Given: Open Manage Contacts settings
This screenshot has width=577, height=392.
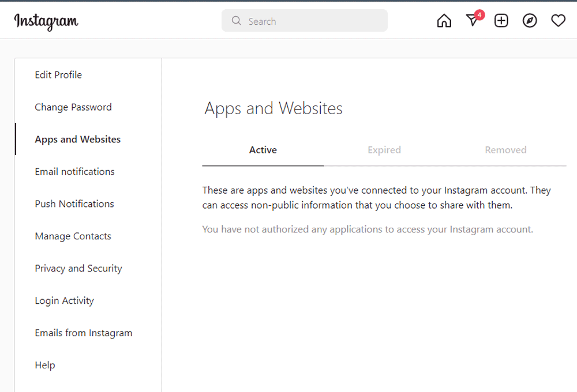Looking at the screenshot, I should tap(73, 236).
